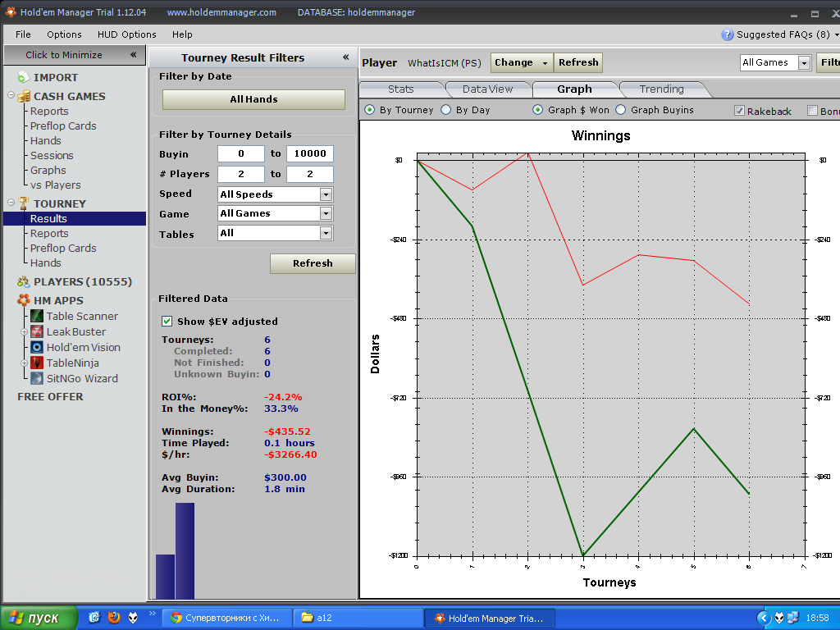Viewport: 840px width, 630px height.
Task: Open the Hold'em Vision app icon
Action: click(x=37, y=347)
